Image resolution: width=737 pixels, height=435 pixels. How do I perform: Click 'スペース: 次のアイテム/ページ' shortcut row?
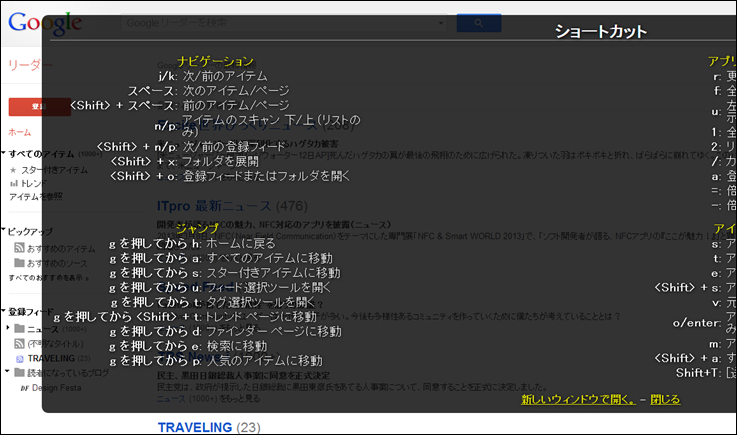point(209,90)
